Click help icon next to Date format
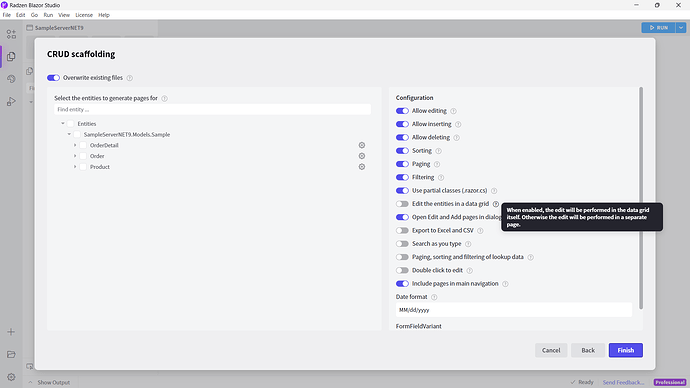Image resolution: width=690 pixels, height=388 pixels. click(434, 297)
